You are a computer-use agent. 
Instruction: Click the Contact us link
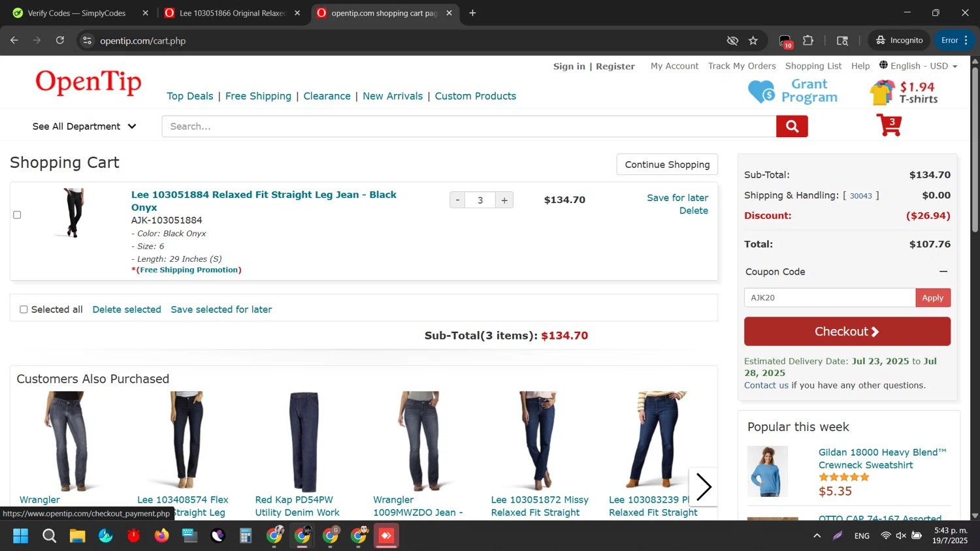click(766, 385)
